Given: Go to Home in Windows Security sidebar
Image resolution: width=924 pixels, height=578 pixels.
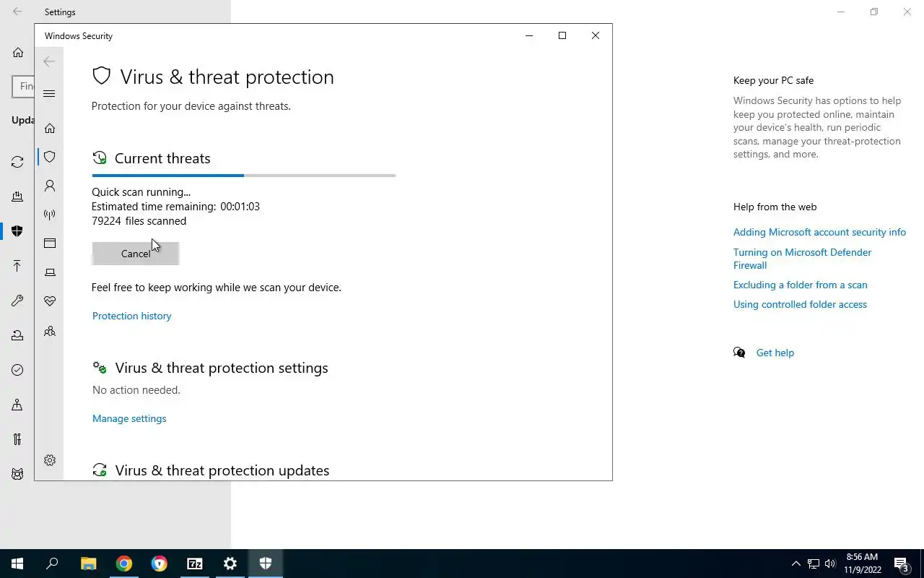Looking at the screenshot, I should 50,128.
